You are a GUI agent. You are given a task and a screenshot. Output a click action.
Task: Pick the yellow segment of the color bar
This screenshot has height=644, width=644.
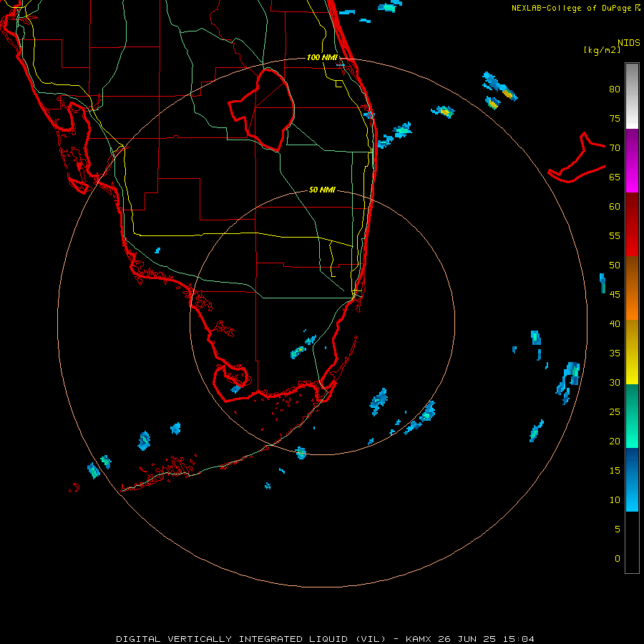[632, 352]
